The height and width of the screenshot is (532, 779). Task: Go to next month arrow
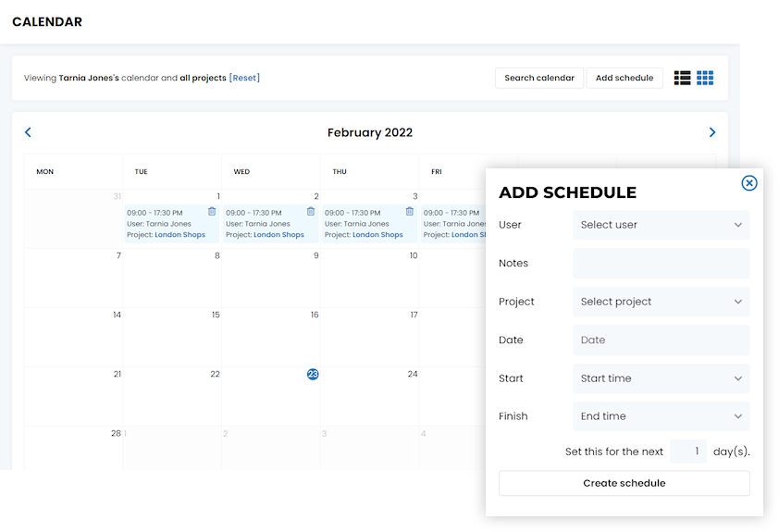point(712,132)
